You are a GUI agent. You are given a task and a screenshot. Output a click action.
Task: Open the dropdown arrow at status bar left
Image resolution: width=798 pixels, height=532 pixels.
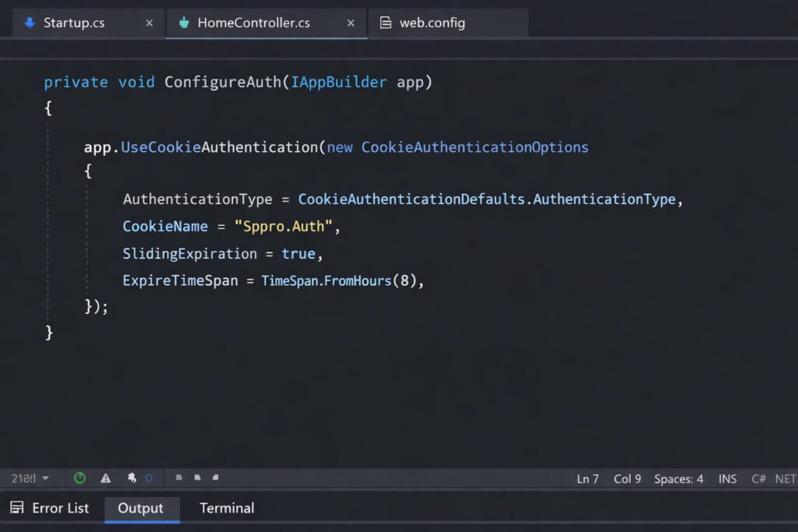(45, 478)
